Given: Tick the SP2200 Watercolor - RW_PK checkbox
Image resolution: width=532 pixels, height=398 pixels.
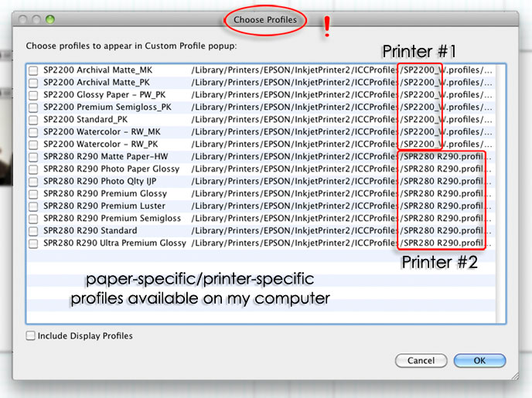Looking at the screenshot, I should (33, 145).
